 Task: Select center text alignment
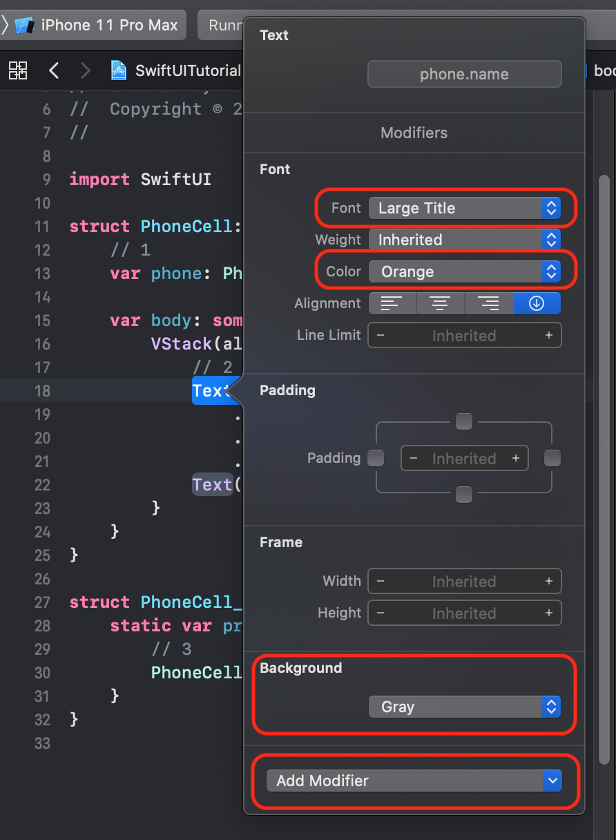[440, 303]
